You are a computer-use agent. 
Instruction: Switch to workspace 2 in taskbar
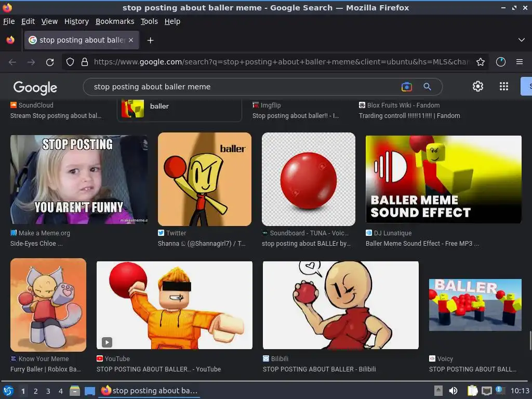click(x=36, y=391)
